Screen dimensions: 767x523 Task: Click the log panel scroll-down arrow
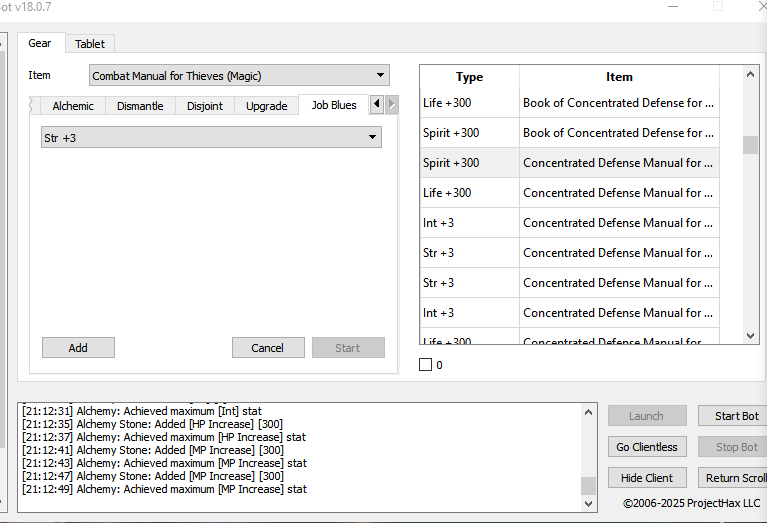[589, 505]
